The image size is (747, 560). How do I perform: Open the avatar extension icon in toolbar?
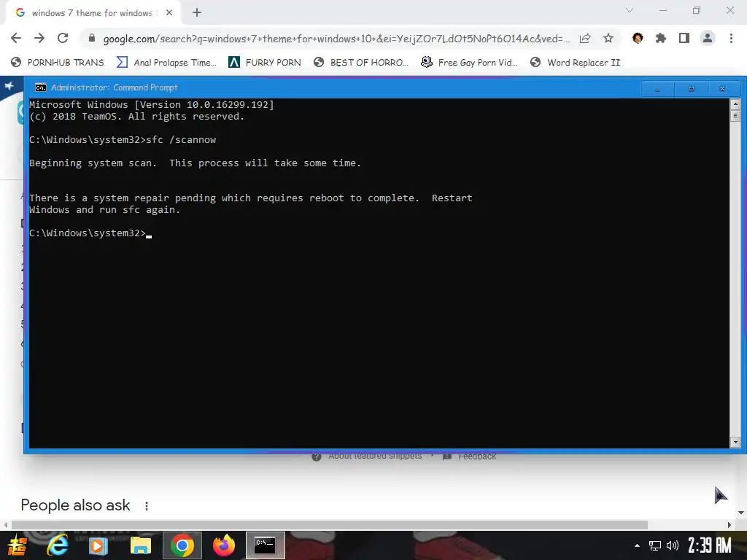coord(638,38)
